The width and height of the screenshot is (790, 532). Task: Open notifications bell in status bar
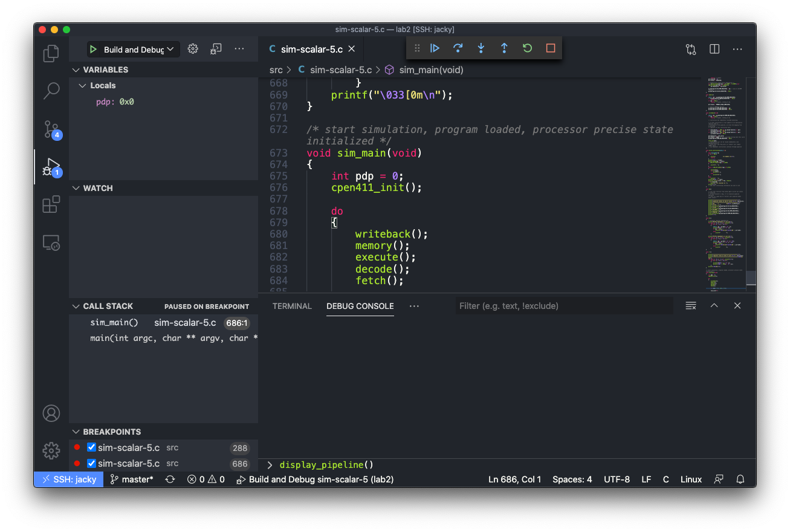pyautogui.click(x=740, y=479)
